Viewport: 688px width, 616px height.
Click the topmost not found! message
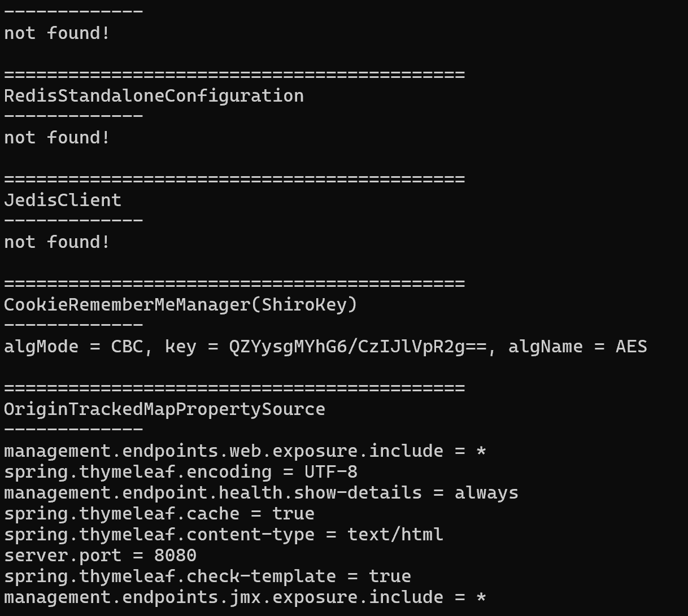pos(57,33)
